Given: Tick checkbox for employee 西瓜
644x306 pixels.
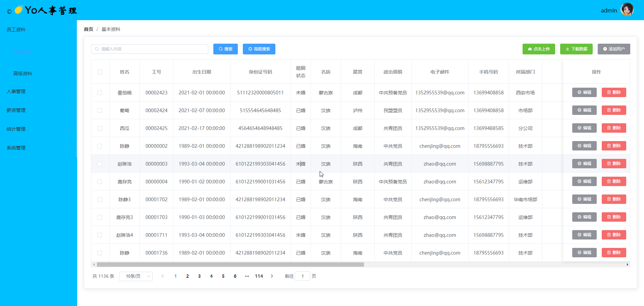Looking at the screenshot, I should tap(100, 128).
